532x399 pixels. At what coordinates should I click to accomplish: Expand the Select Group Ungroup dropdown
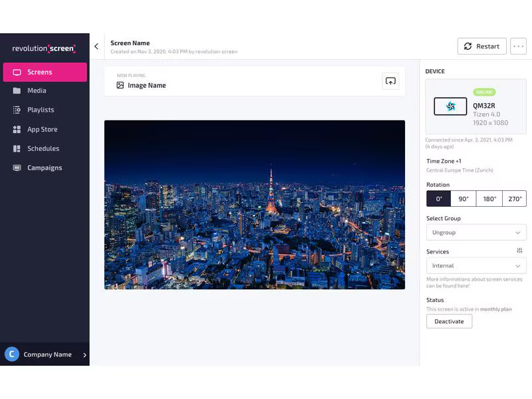click(476, 232)
